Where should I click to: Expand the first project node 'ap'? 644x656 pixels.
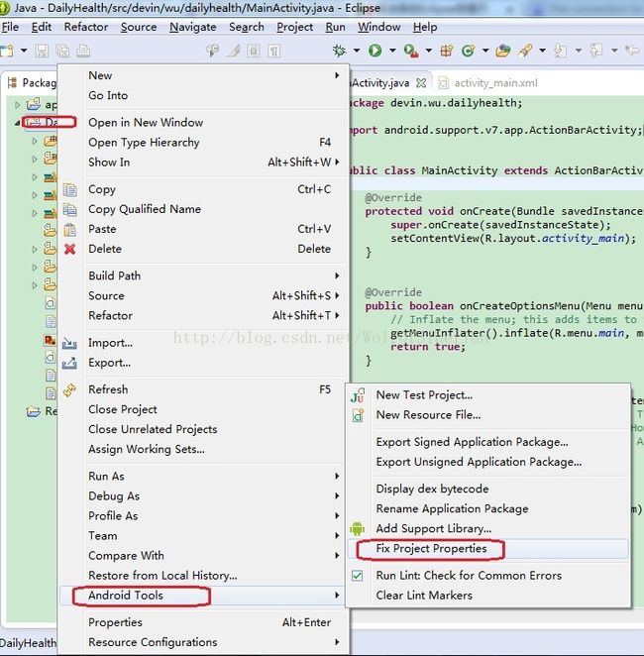[x=17, y=105]
